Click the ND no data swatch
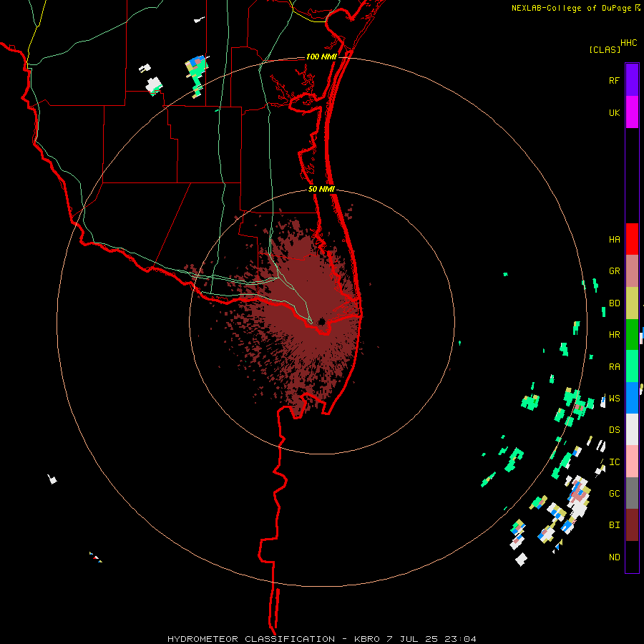Viewport: 644px width, 644px height. tap(632, 557)
